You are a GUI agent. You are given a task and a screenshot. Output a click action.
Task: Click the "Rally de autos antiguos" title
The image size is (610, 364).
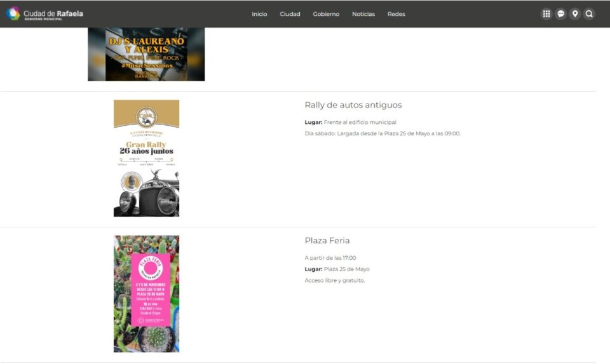[353, 105]
